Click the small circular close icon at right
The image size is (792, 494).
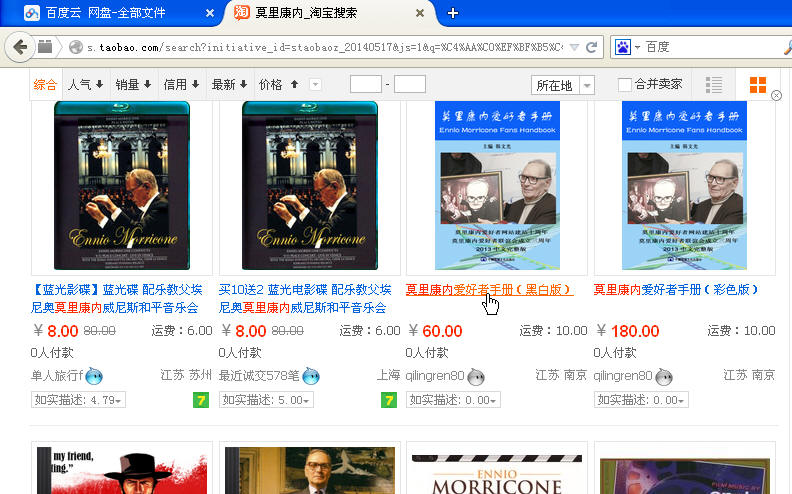coord(776,95)
